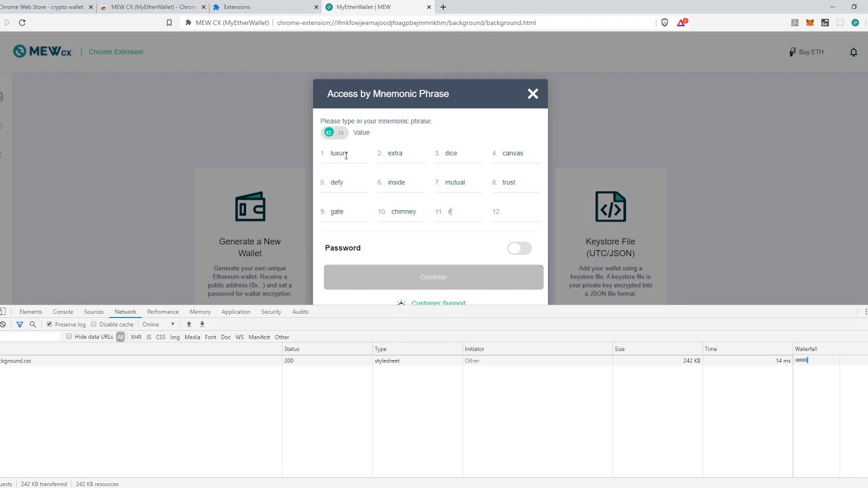Open the MEW CX teal extension icon
This screenshot has width=868, height=488.
pos(855,22)
